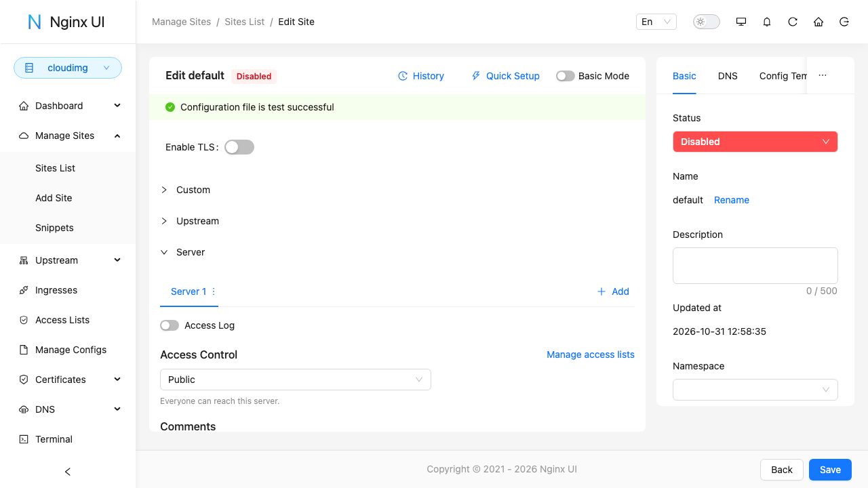Image resolution: width=868 pixels, height=488 pixels.
Task: Open the Namespace dropdown
Action: click(x=755, y=390)
